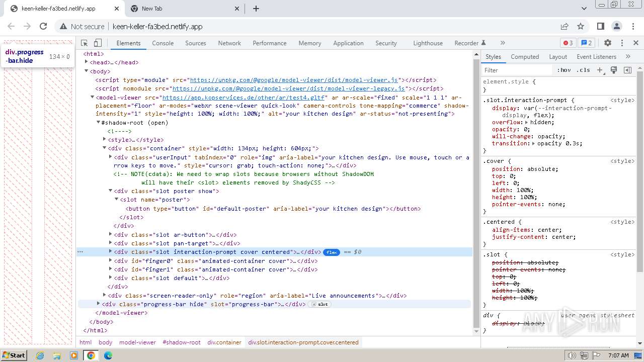Open a new browser tab
Viewport: 644px width, 362px height.
coord(256,9)
